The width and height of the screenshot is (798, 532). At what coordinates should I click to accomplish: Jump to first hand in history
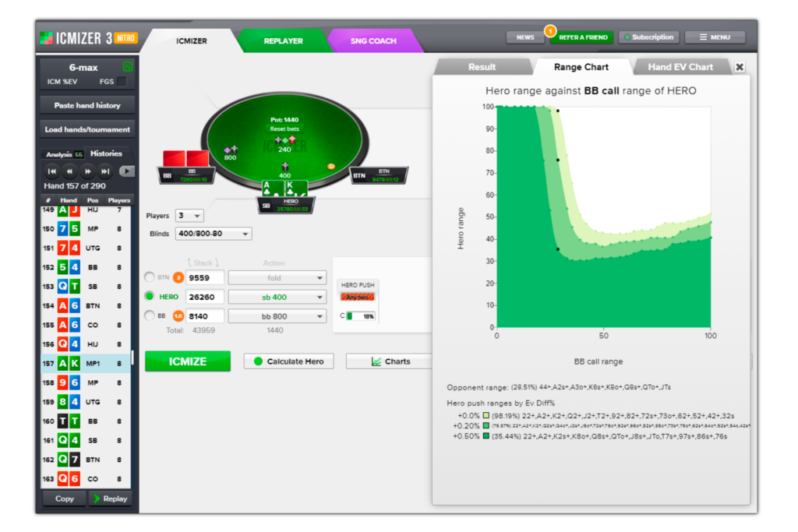(52, 171)
